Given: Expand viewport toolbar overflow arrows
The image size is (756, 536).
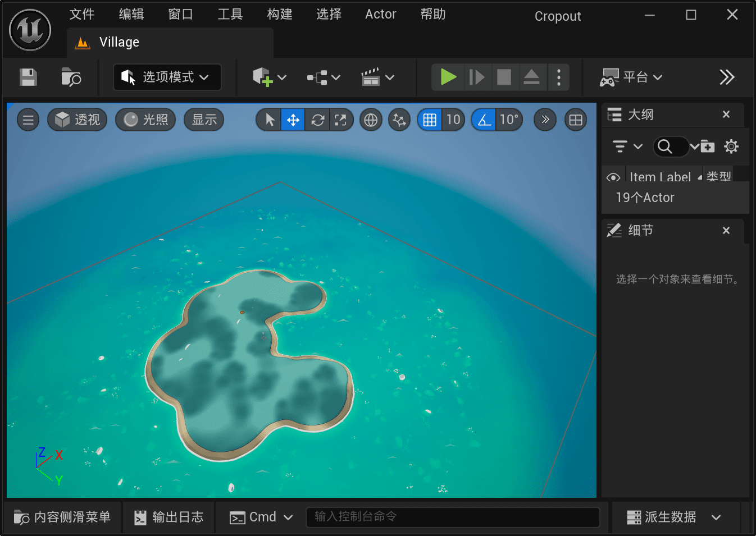Looking at the screenshot, I should [545, 120].
